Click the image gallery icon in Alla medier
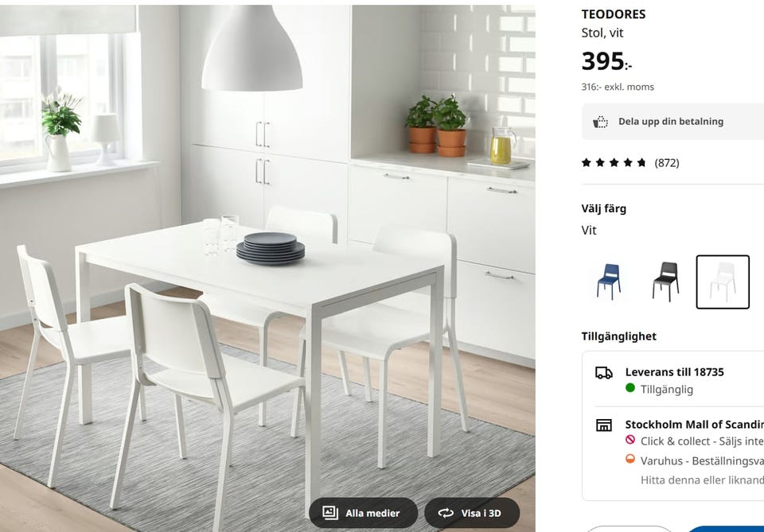Viewport: 764px width, 532px height. [x=330, y=513]
